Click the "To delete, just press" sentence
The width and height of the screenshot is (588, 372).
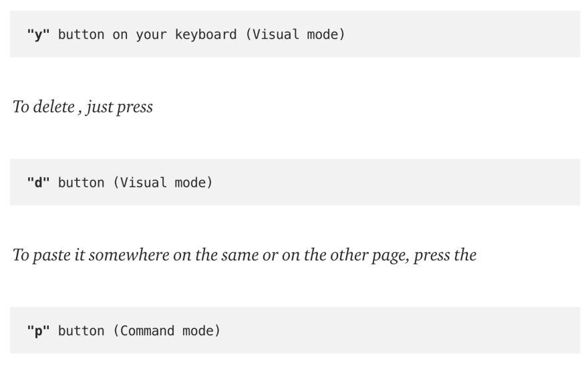click(83, 107)
